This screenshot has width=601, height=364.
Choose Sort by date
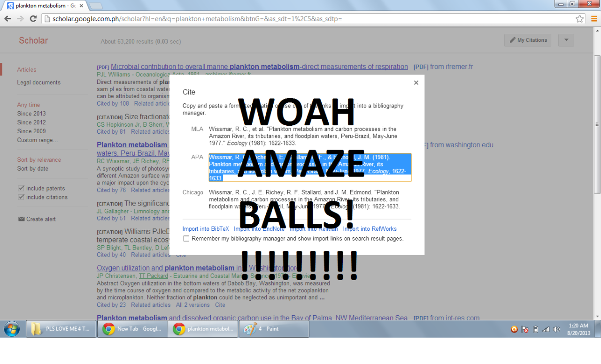point(33,168)
